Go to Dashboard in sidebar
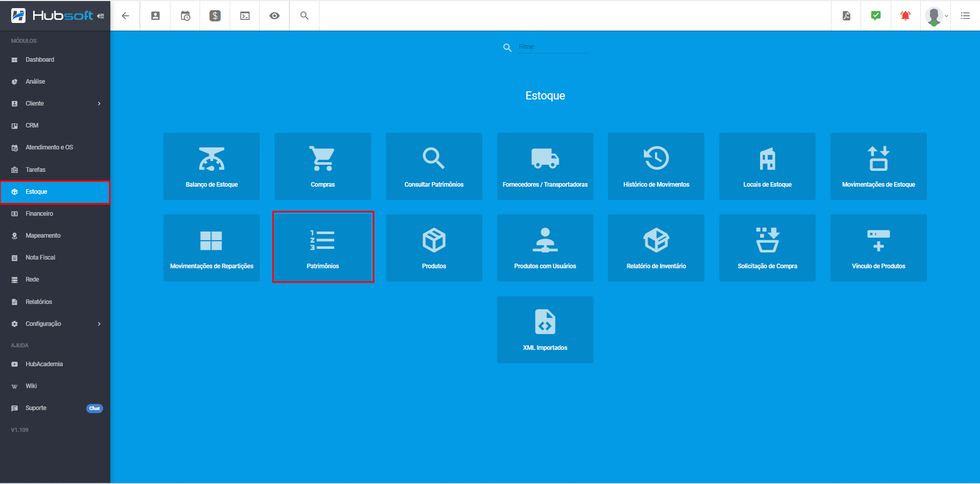The height and width of the screenshot is (484, 980). coord(55,60)
